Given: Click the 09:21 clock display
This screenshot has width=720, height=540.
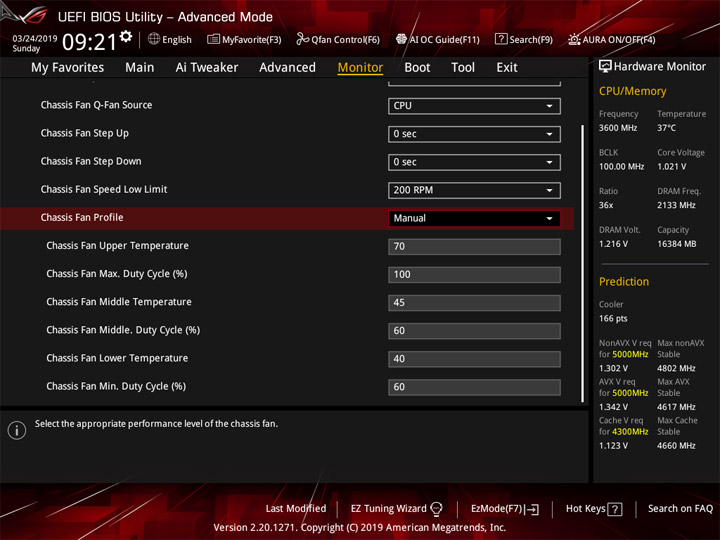Looking at the screenshot, I should [x=90, y=42].
